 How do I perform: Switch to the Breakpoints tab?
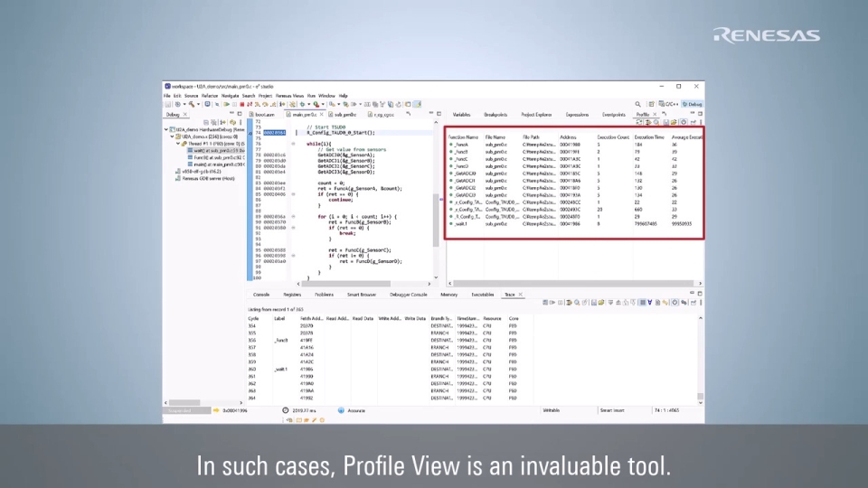pos(495,115)
